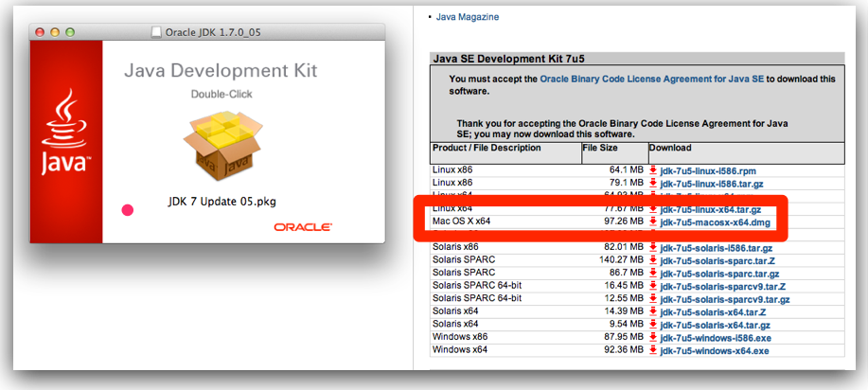
Task: Click the '12.55 MB' file size cell
Action: [625, 298]
